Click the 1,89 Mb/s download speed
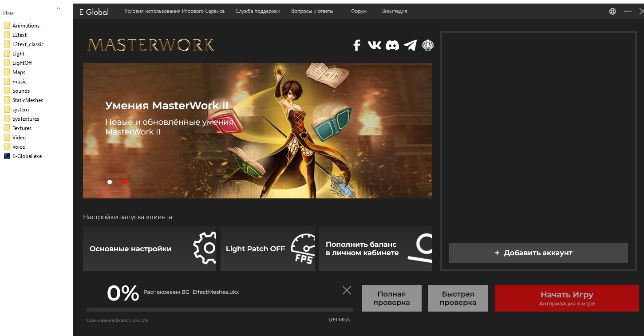Image resolution: width=644 pixels, height=336 pixels. (x=339, y=320)
